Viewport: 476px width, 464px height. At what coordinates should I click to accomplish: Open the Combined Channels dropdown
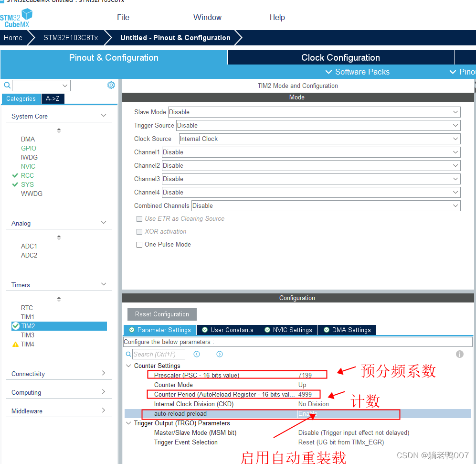click(x=326, y=205)
